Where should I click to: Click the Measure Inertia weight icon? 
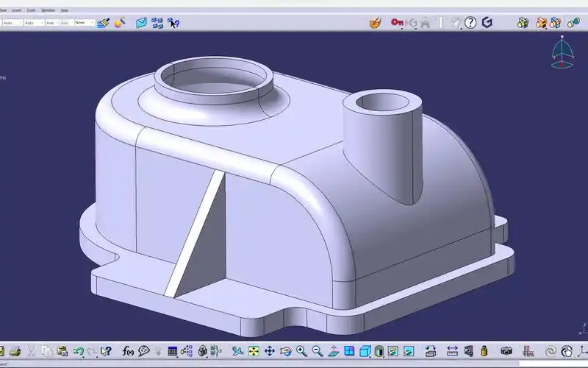[484, 351]
